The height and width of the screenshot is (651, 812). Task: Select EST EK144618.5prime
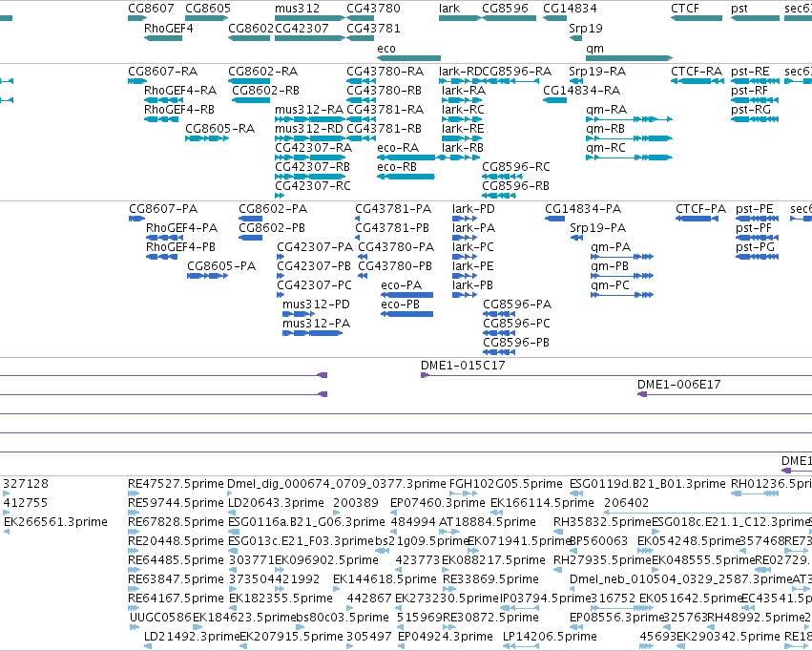point(385,579)
